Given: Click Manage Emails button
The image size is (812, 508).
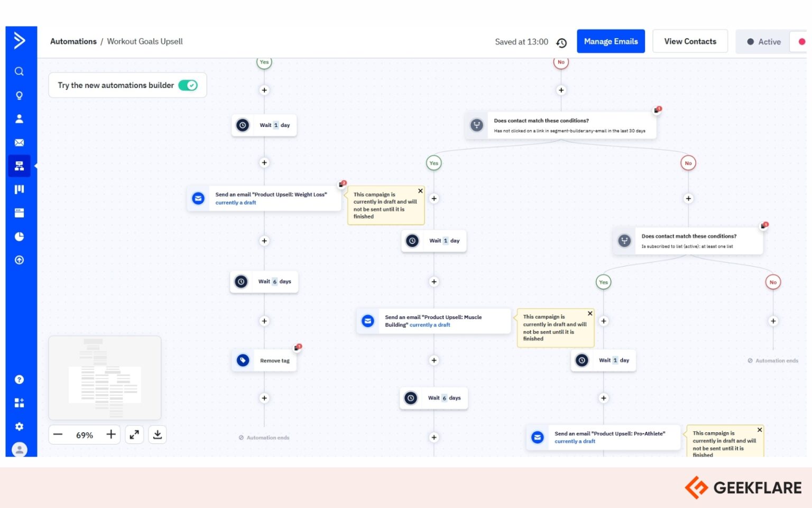Looking at the screenshot, I should click(x=611, y=41).
